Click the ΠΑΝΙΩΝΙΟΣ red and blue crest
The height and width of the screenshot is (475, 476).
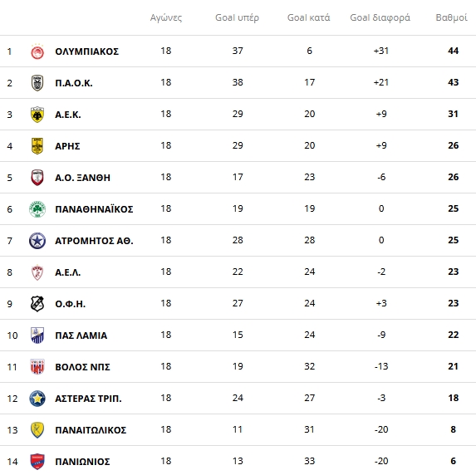[37, 462]
